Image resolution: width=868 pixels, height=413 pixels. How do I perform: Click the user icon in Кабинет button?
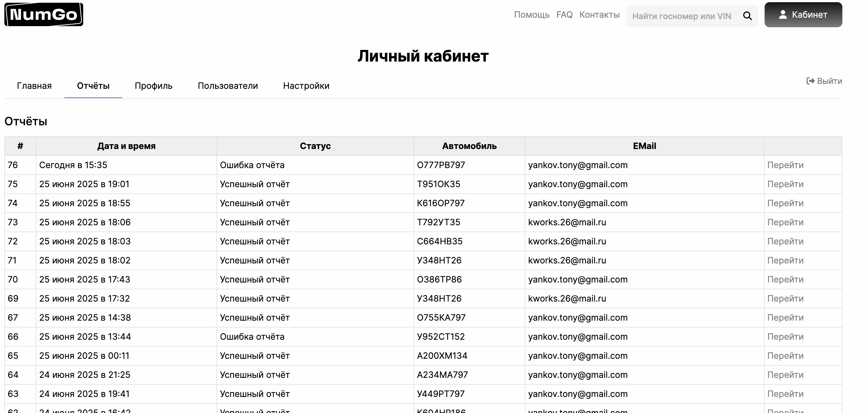(783, 14)
